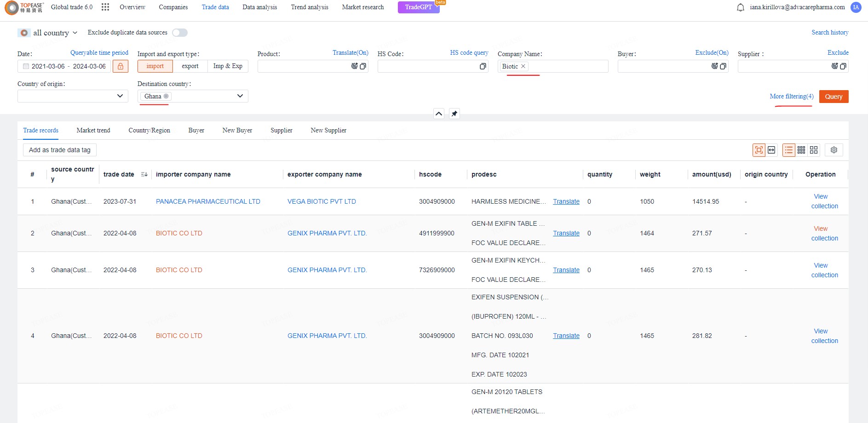
Task: Open Search history
Action: pyautogui.click(x=830, y=33)
